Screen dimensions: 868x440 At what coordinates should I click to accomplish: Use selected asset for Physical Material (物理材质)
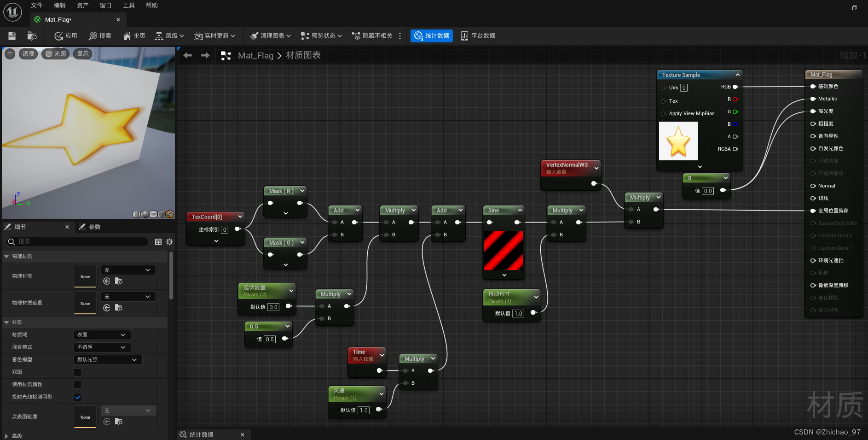[107, 281]
